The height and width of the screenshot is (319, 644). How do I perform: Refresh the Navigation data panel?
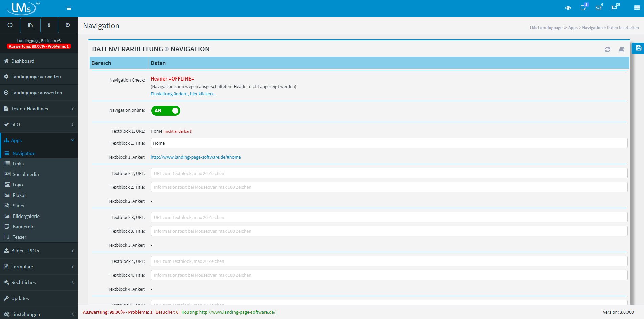(607, 49)
